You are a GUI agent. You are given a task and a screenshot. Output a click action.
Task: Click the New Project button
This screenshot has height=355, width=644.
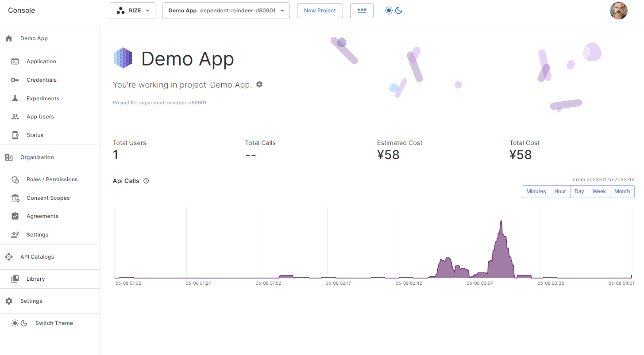coord(320,11)
